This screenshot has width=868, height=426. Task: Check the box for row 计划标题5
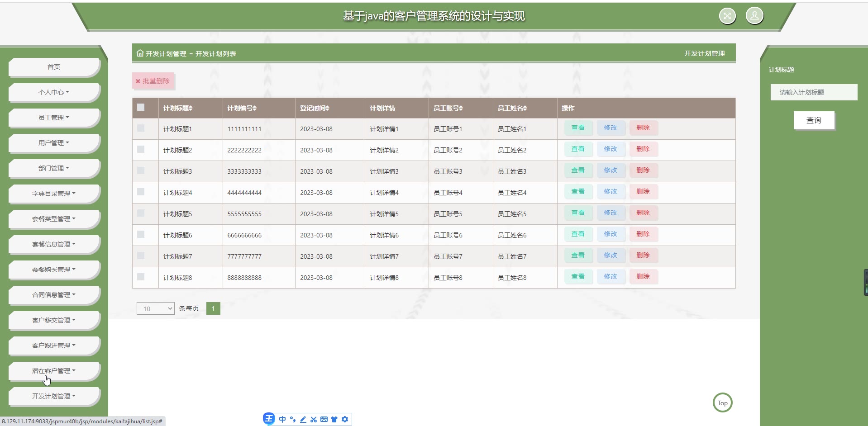[x=141, y=213]
